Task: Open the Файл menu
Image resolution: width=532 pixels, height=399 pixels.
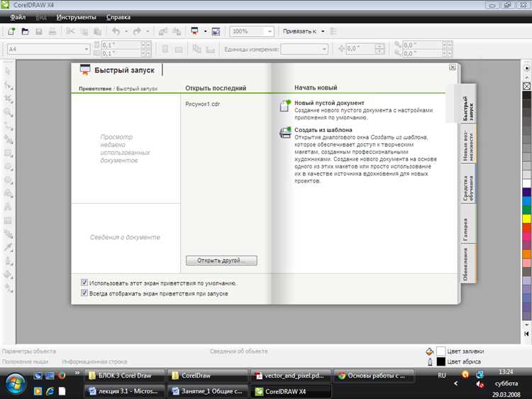Action: [x=18, y=17]
